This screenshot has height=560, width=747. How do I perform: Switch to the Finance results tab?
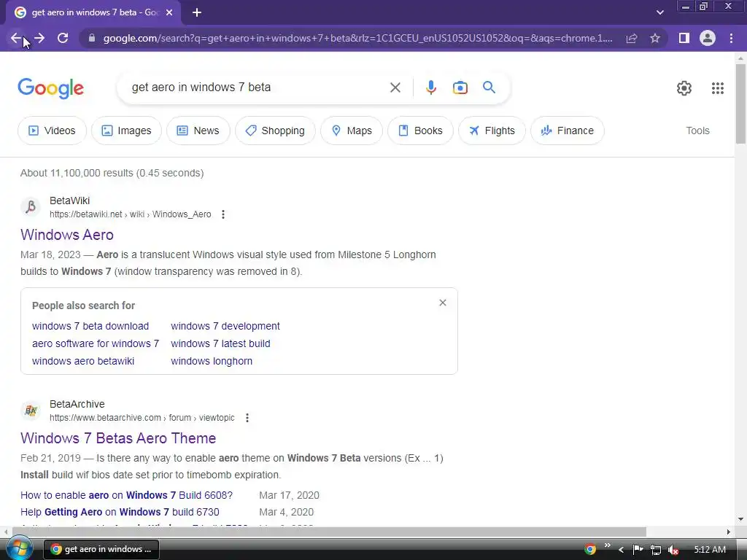pyautogui.click(x=568, y=131)
